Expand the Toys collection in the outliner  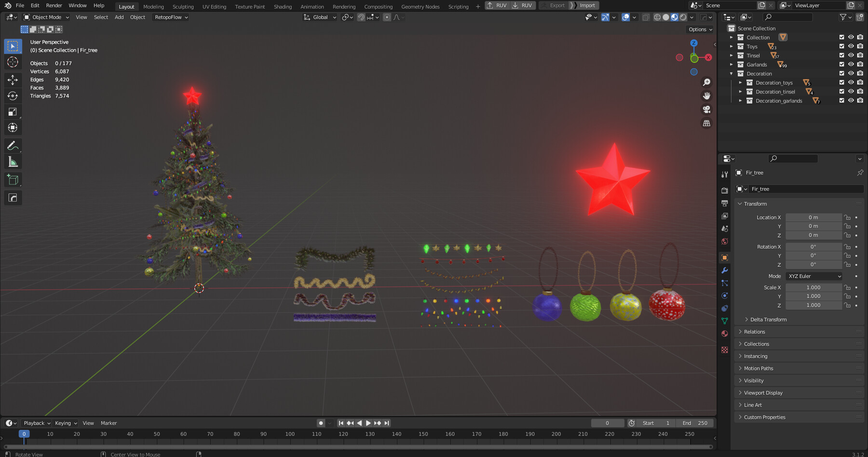[732, 46]
